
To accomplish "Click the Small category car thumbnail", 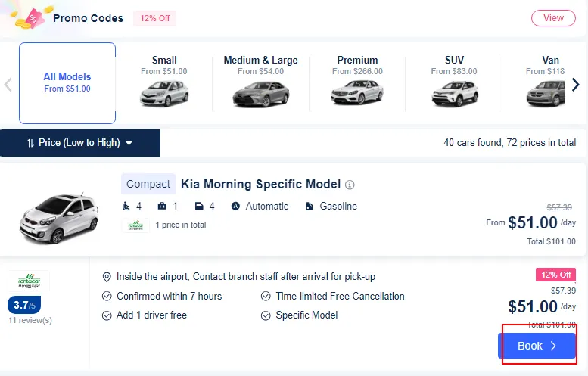I will click(x=164, y=94).
